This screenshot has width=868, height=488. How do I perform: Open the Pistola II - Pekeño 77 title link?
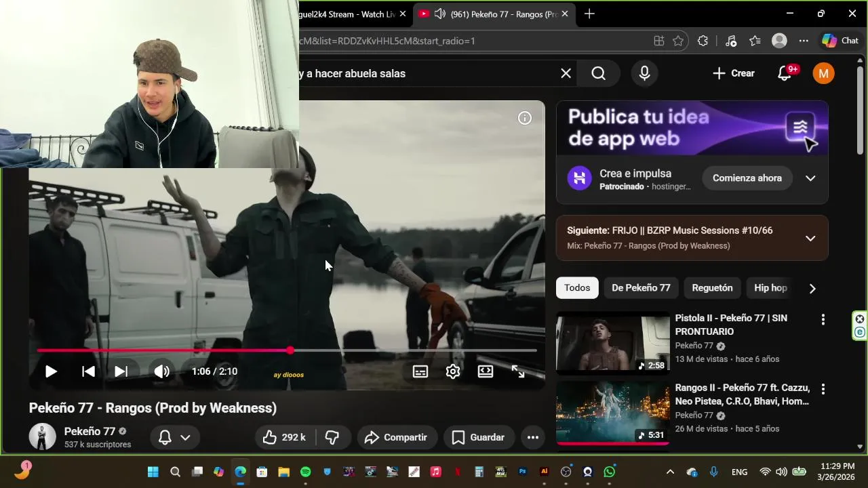pos(731,325)
